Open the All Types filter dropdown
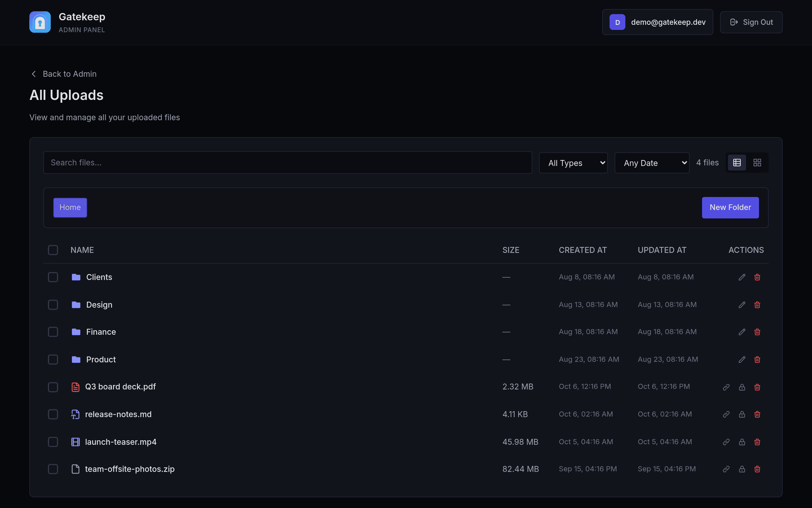 [573, 163]
